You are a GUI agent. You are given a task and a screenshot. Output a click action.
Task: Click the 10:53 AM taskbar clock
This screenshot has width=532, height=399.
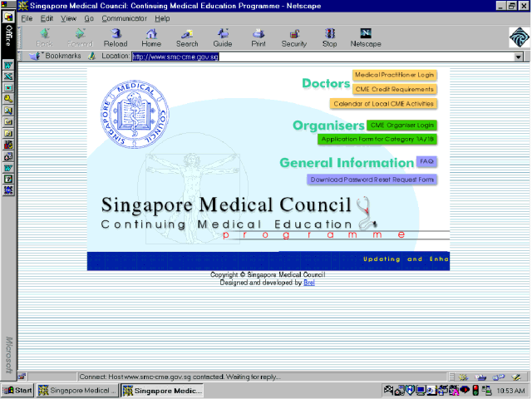(x=510, y=391)
